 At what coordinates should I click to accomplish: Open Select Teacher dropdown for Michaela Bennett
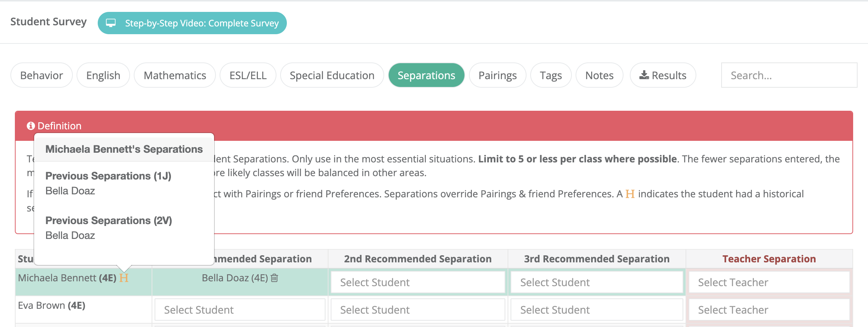[x=769, y=282]
